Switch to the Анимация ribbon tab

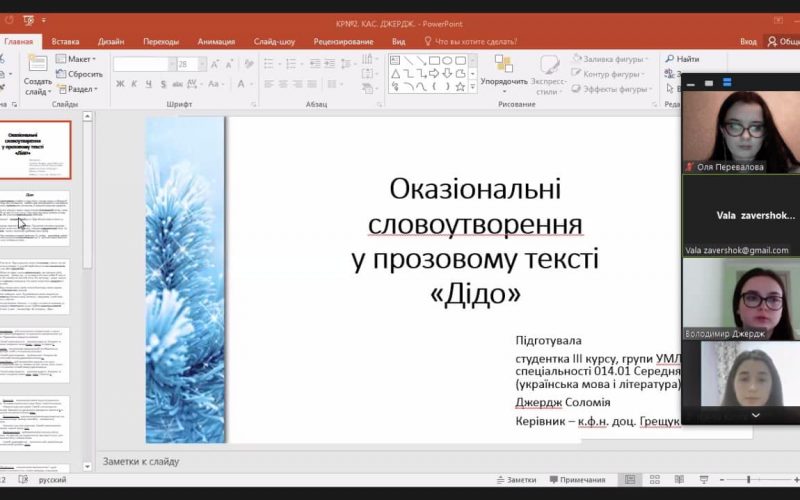pos(216,41)
